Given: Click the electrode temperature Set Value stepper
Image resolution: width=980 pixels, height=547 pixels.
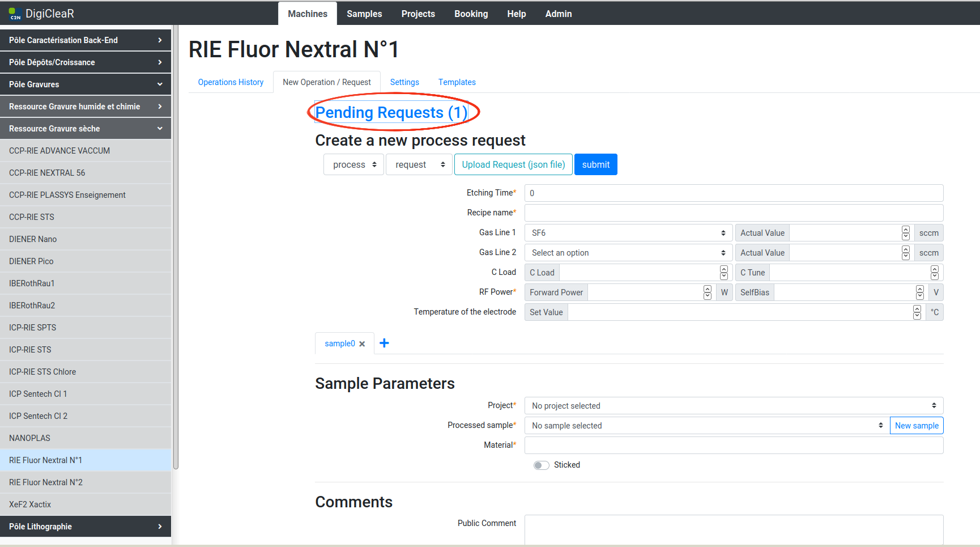Looking at the screenshot, I should tap(917, 312).
